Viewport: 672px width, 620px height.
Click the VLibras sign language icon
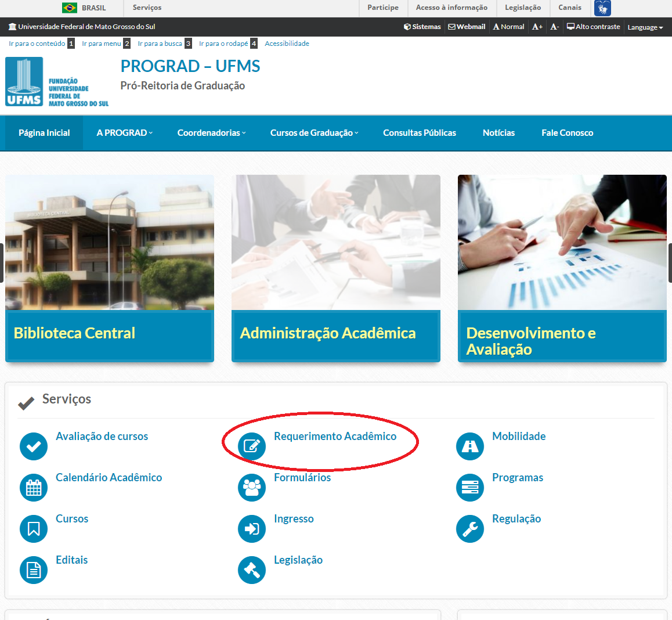[x=602, y=8]
